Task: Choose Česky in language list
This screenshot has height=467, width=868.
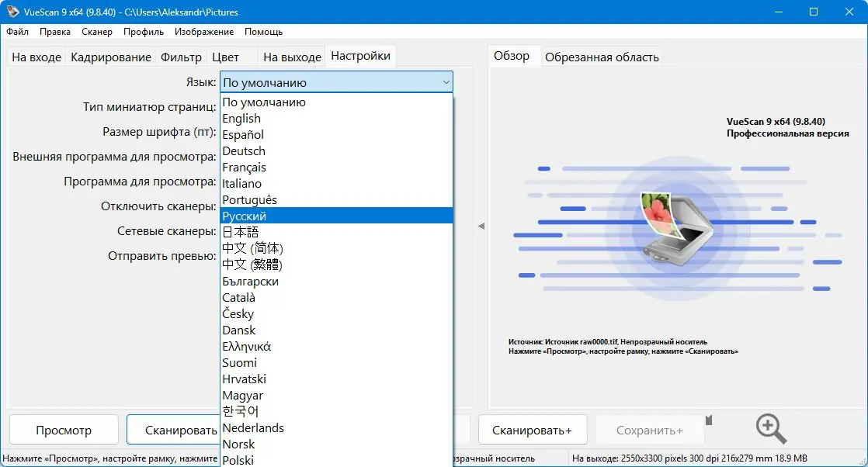Action: [337, 313]
